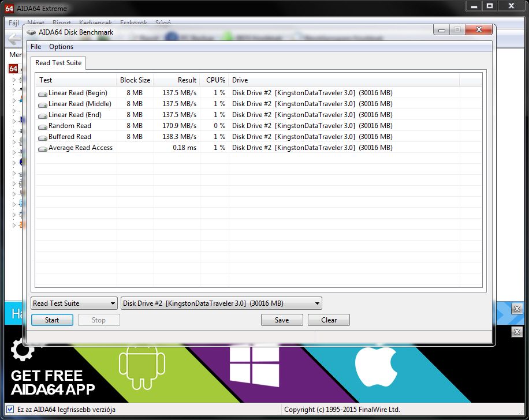Toggle 'Ez az AIDA64 legfrissebb verziója' checkbox

click(10, 410)
